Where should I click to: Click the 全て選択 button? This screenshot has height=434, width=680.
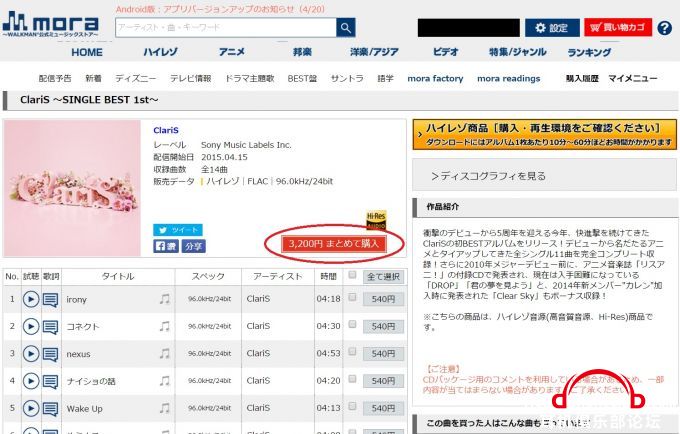click(x=383, y=277)
